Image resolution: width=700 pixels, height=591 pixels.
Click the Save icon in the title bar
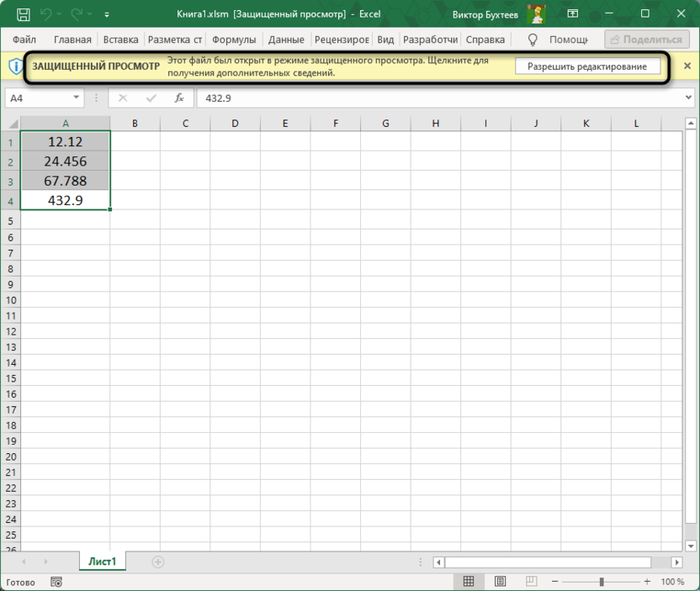[x=23, y=14]
